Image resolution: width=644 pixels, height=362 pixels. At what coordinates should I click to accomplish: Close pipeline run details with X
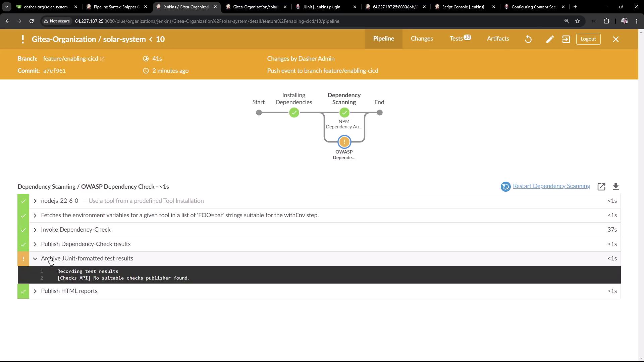click(616, 39)
